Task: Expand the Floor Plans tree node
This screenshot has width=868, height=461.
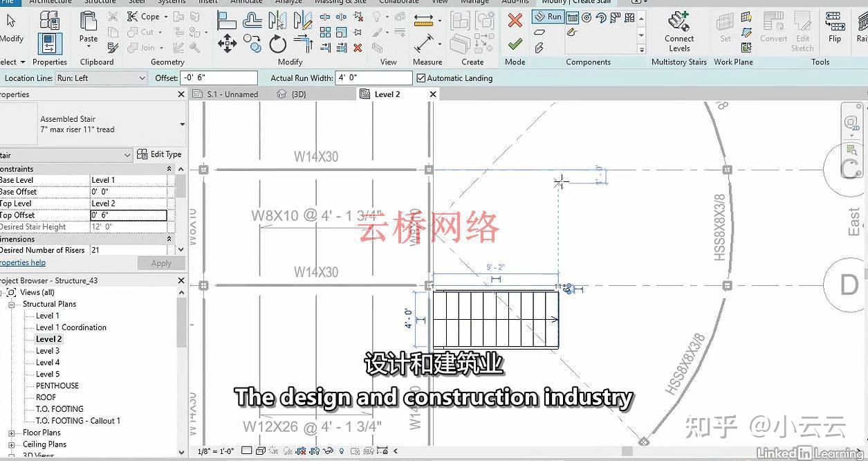Action: point(12,433)
